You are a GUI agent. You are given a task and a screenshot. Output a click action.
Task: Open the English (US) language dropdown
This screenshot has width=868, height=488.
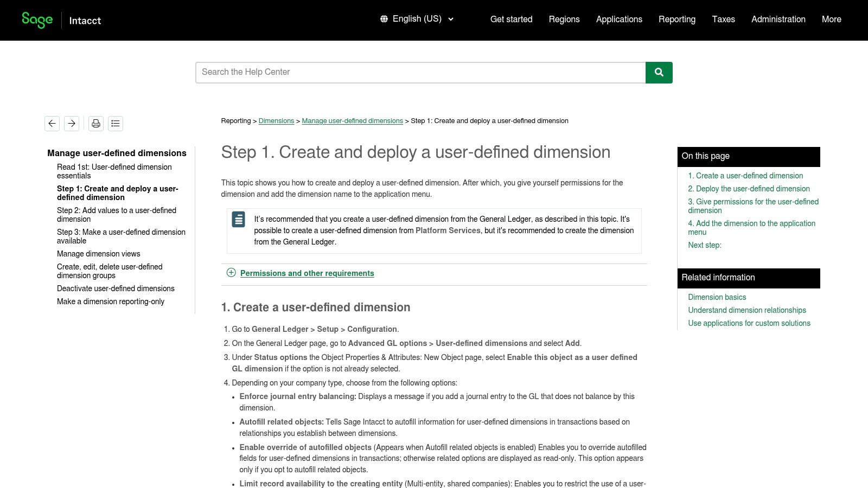417,19
